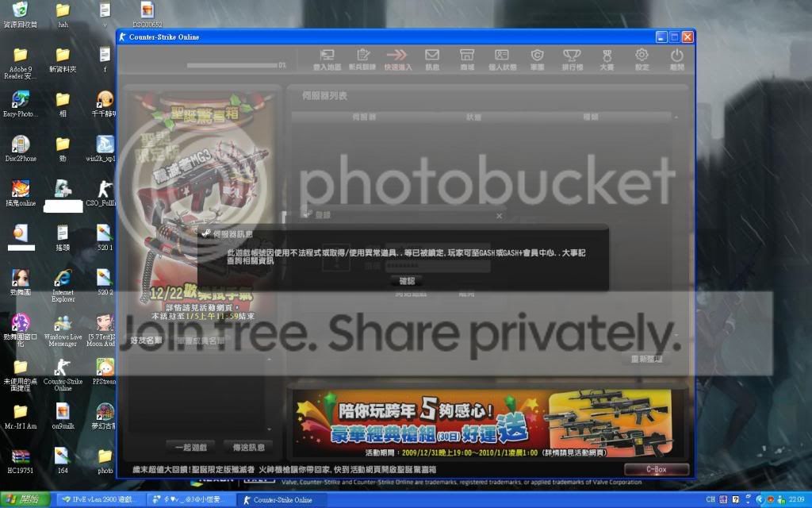Open the 資源回收筒 Recycle Bin desktop icon
The width and height of the screenshot is (812, 508).
click(x=20, y=14)
